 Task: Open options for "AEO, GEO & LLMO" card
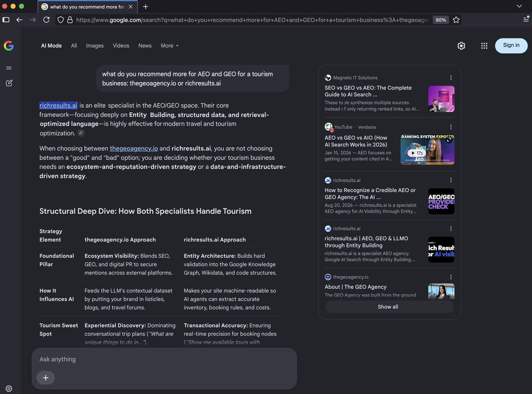pos(451,228)
